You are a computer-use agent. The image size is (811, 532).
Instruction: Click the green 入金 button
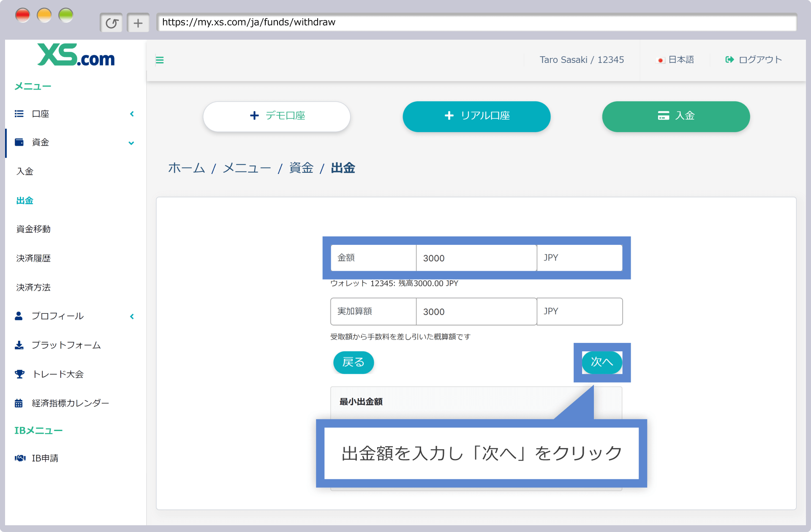(x=676, y=116)
